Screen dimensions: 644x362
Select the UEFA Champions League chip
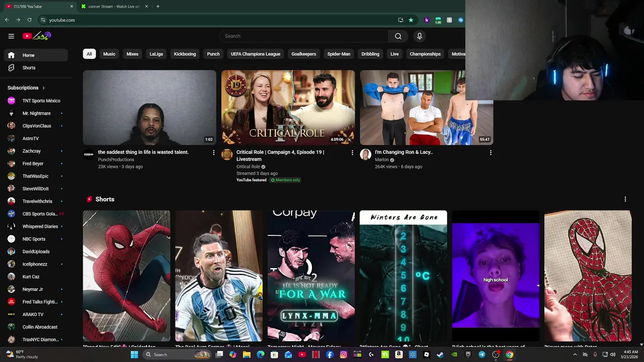pos(256,54)
